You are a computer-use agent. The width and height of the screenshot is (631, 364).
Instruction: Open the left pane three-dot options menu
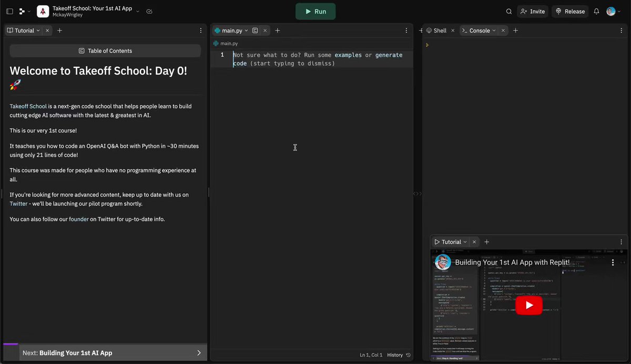[201, 30]
